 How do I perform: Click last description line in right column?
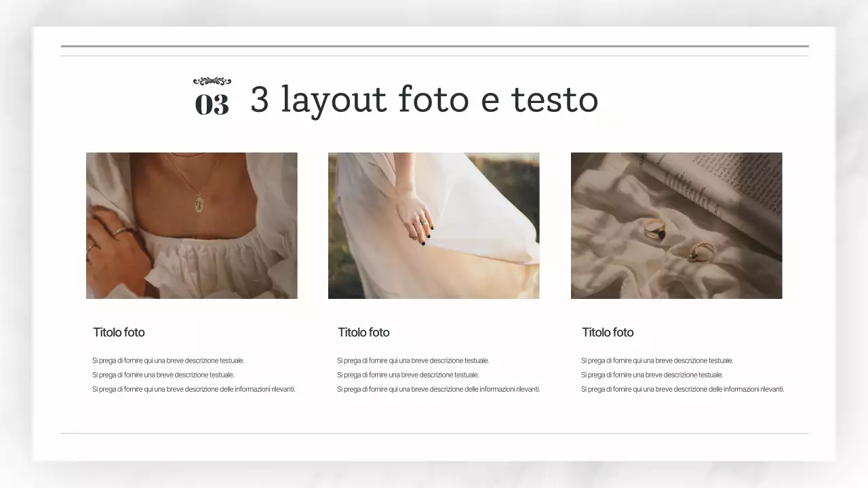(x=683, y=389)
